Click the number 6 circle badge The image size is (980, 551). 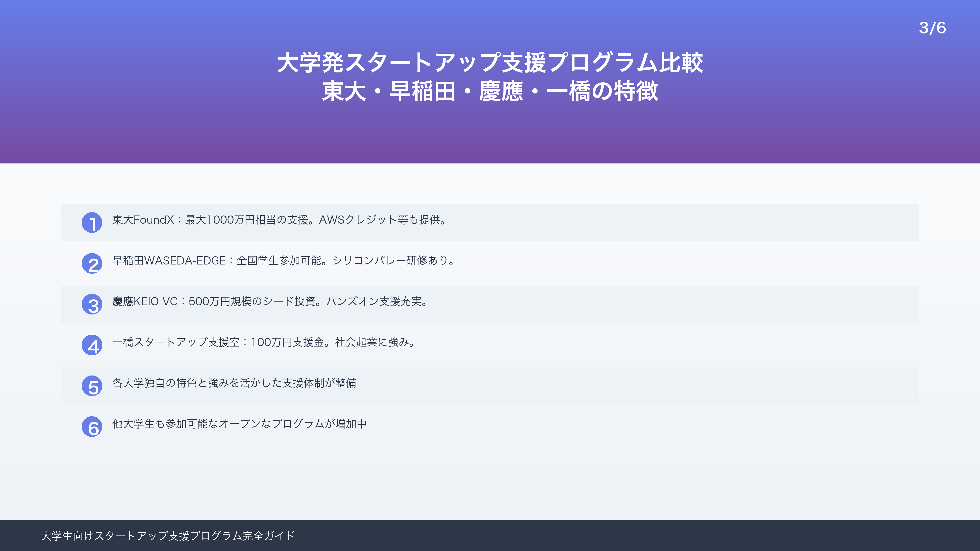(92, 427)
